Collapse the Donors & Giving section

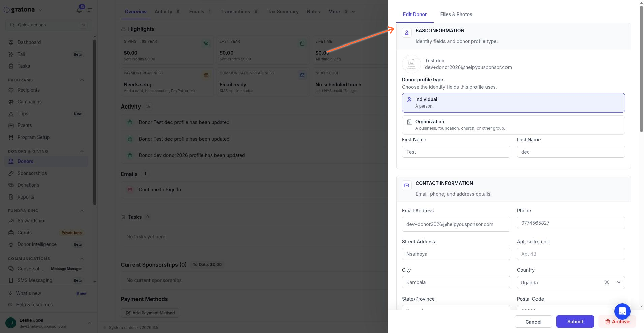point(82,151)
